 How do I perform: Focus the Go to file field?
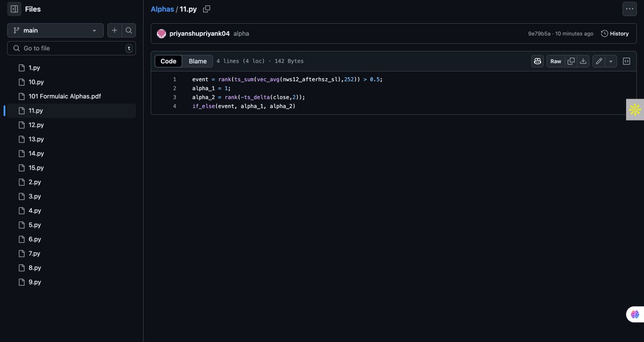click(71, 48)
